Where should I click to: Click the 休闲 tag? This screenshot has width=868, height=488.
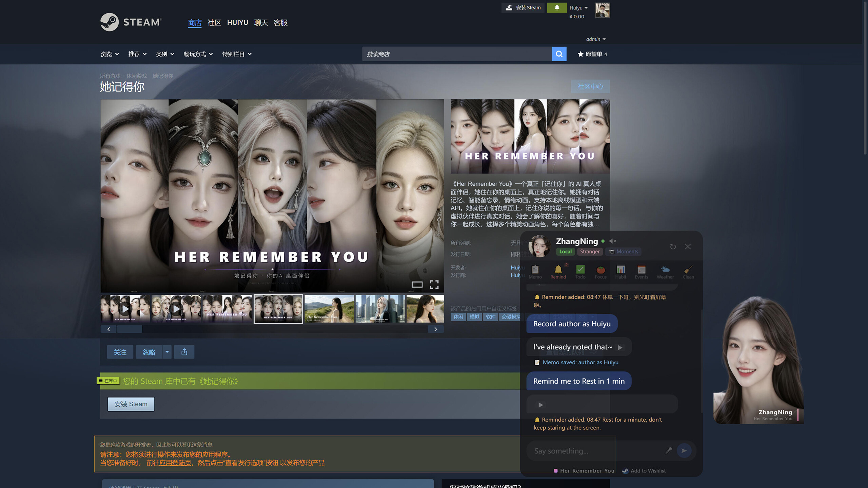458,317
